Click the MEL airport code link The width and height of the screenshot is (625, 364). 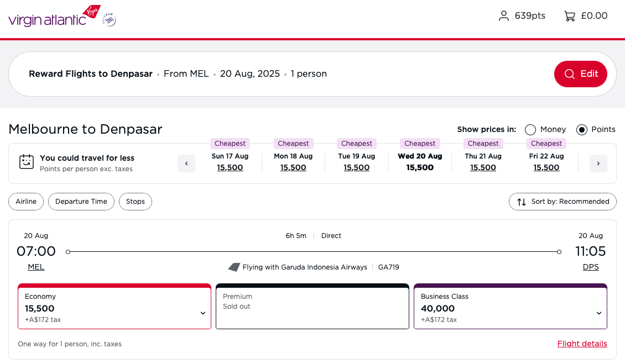pos(36,267)
